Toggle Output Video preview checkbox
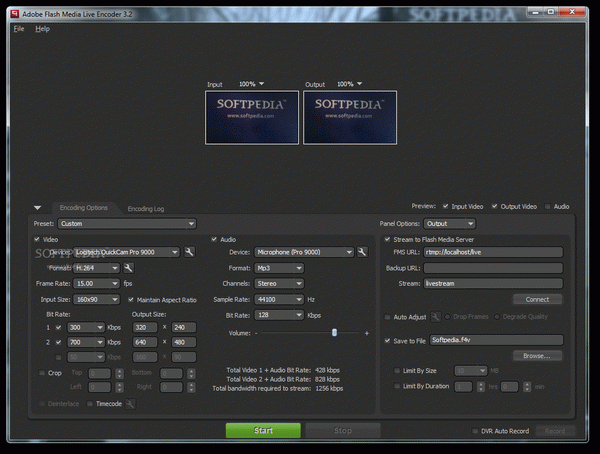The width and height of the screenshot is (600, 454). click(494, 206)
